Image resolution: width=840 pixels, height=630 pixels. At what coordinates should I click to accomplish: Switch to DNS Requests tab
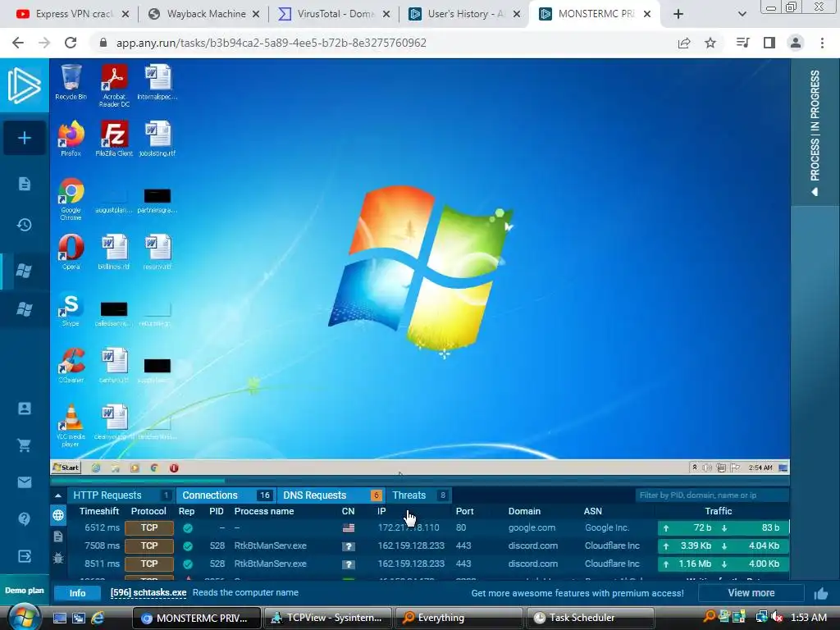click(x=331, y=495)
